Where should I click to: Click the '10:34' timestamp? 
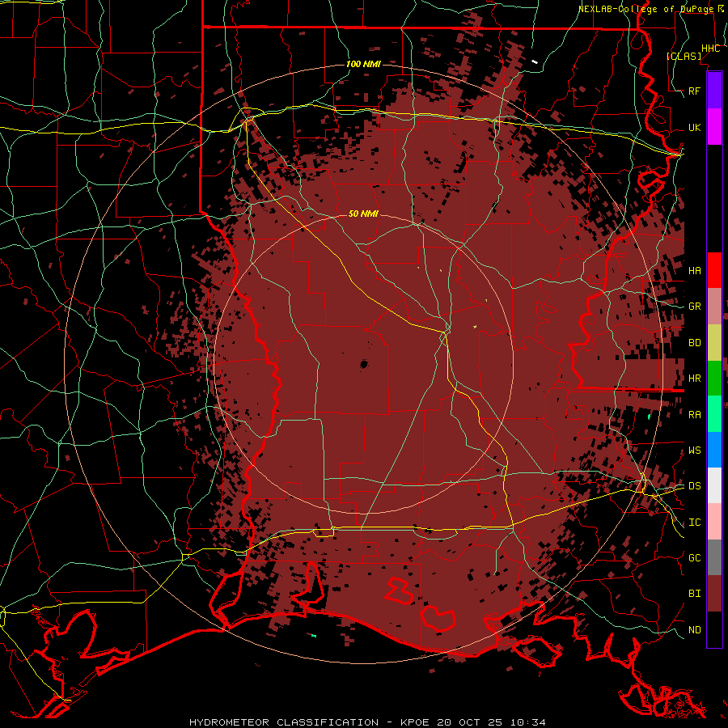(528, 722)
